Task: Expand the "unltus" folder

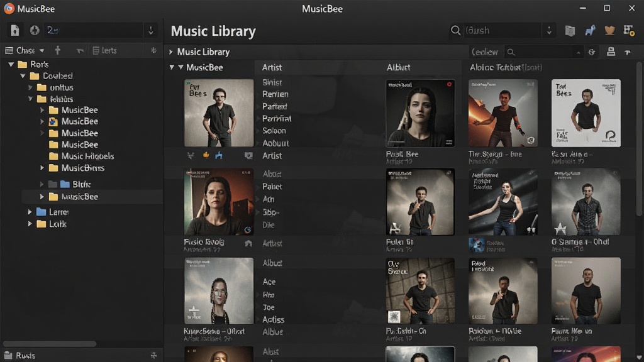Action: (30, 87)
